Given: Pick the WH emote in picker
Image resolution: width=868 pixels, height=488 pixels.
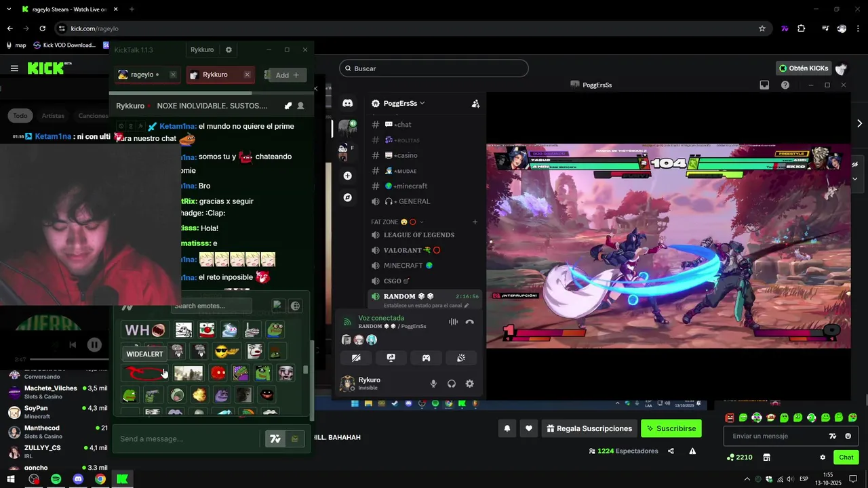Looking at the screenshot, I should (144, 330).
